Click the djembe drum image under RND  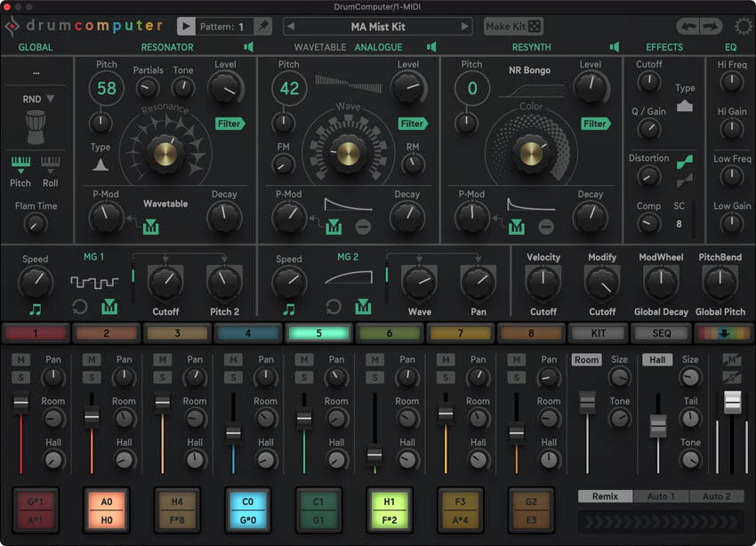tap(36, 127)
